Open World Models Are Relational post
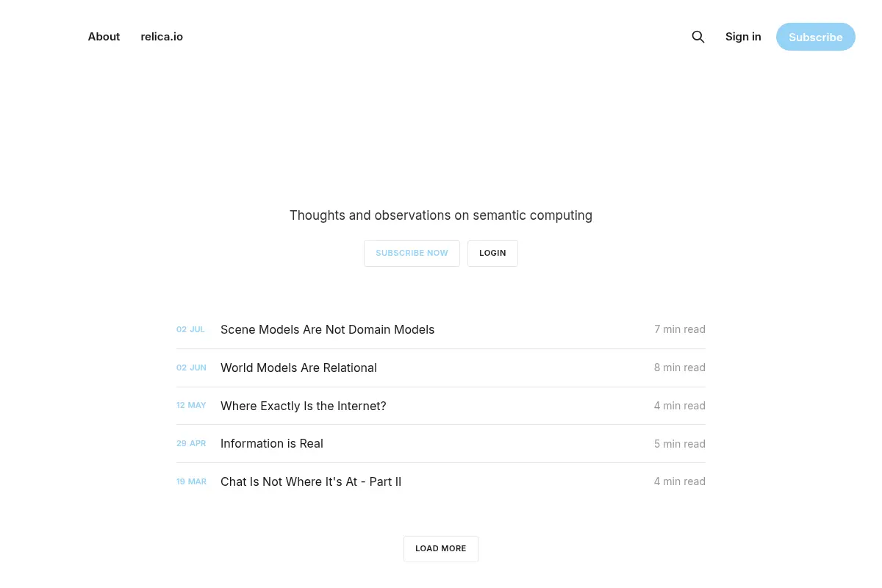The height and width of the screenshot is (588, 882). (x=298, y=367)
